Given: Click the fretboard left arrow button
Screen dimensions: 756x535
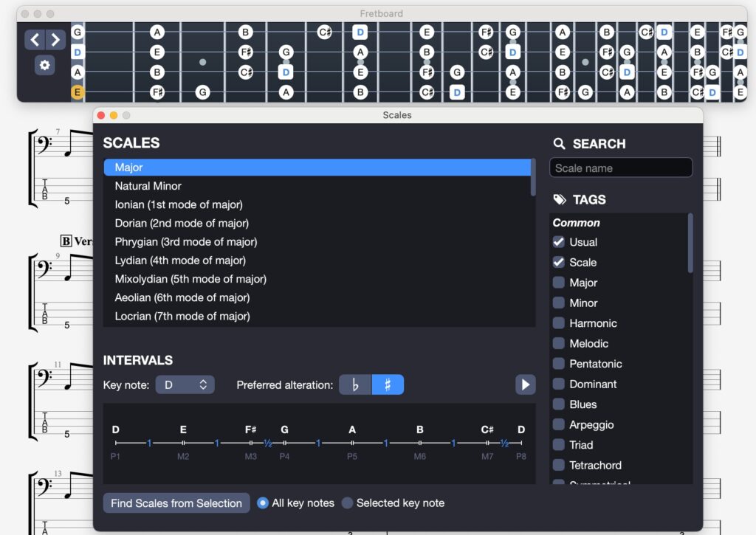Looking at the screenshot, I should (35, 40).
